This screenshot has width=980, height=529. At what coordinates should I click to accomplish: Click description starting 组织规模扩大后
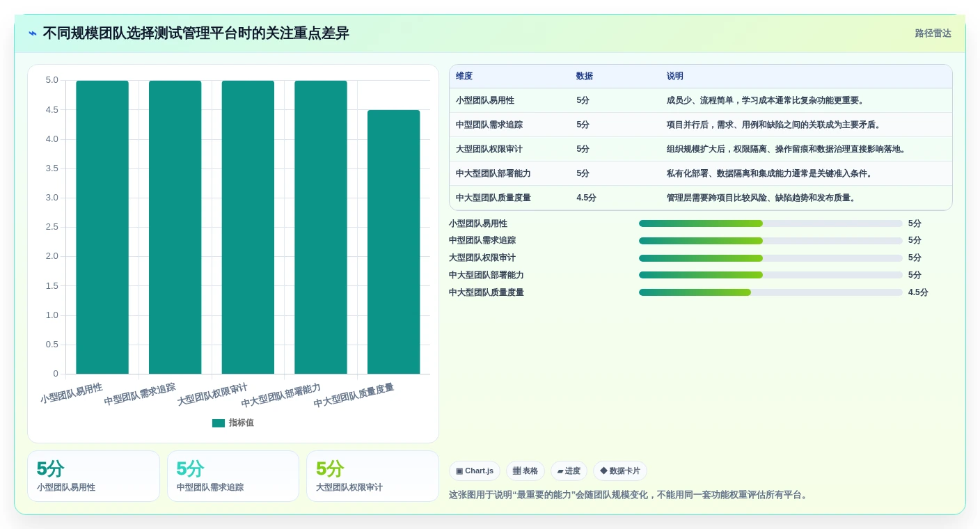coord(787,149)
